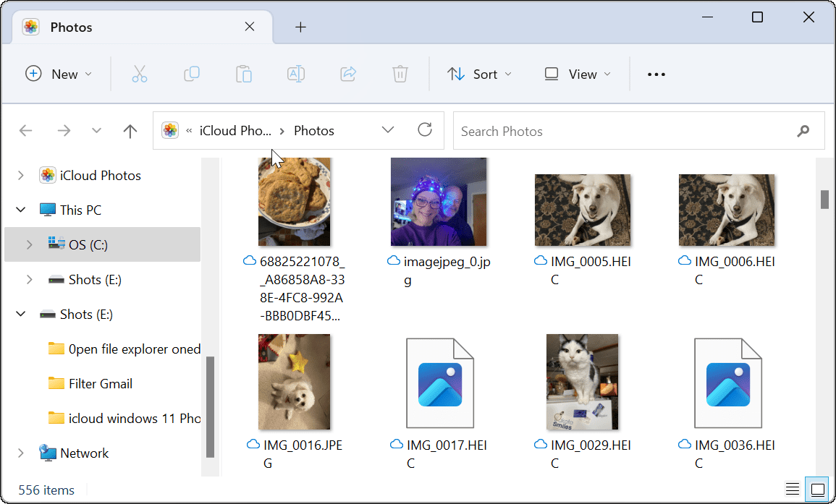Viewport: 836px width, 504px height.
Task: Click the Cut scissors icon
Action: [x=140, y=74]
